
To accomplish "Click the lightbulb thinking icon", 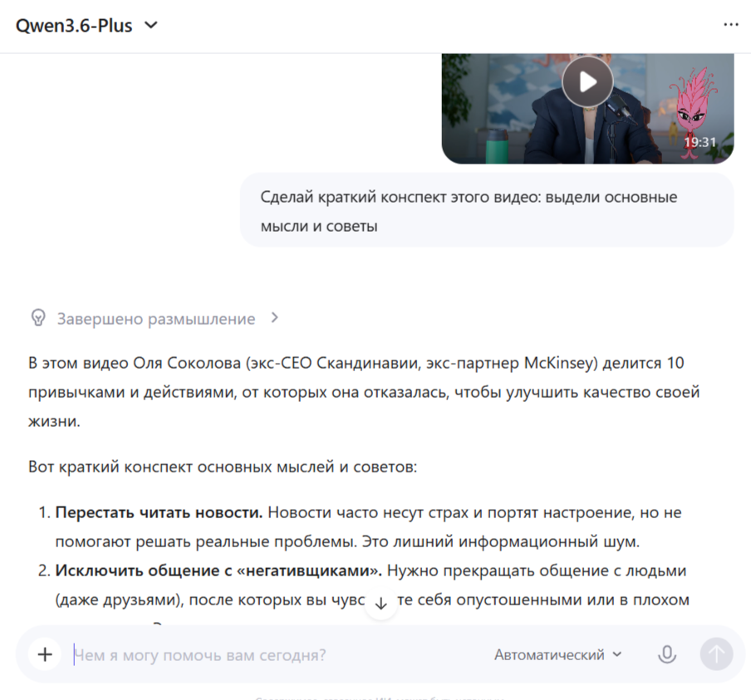I will click(38, 318).
